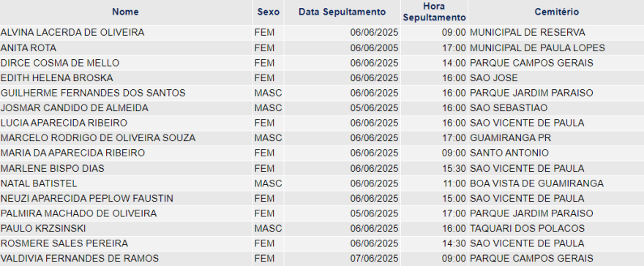Click cemetery TAQUARI DOS POLACOS
644x266 pixels.
(x=527, y=228)
